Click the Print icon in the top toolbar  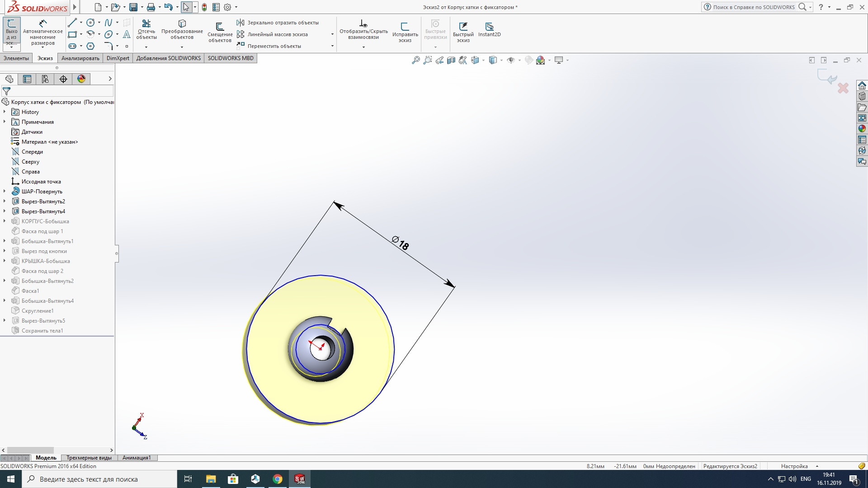click(x=151, y=7)
